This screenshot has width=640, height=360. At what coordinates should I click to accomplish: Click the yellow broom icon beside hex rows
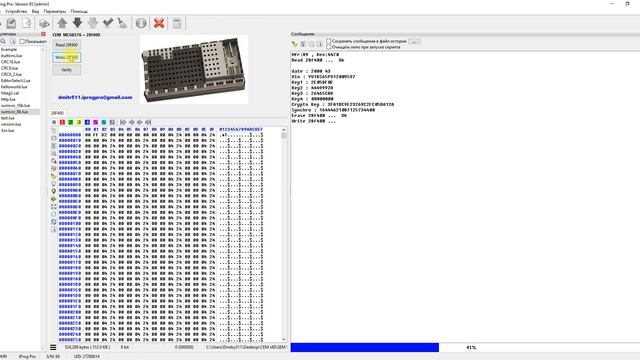53,176
